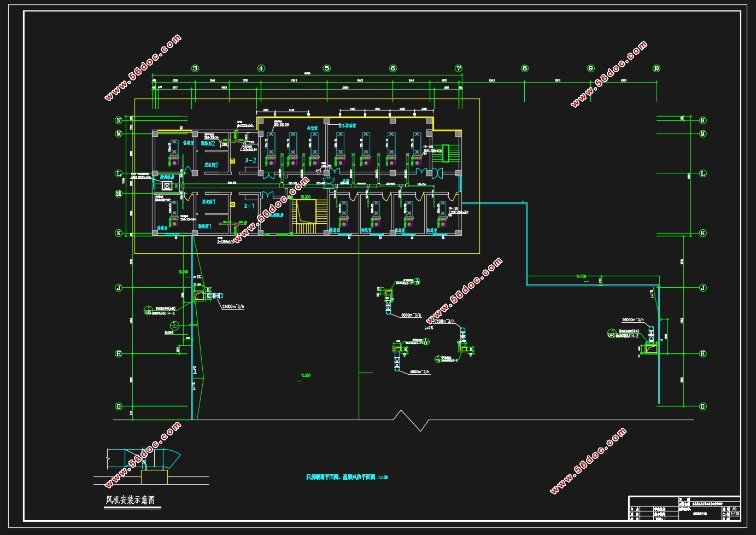Click the '21600m^3/h' airflow label

tap(233, 307)
